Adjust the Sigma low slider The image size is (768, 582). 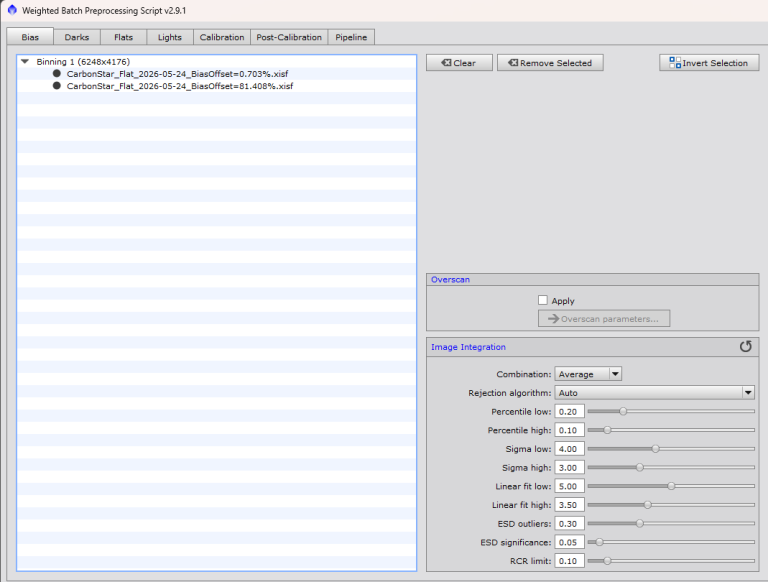[x=671, y=449]
